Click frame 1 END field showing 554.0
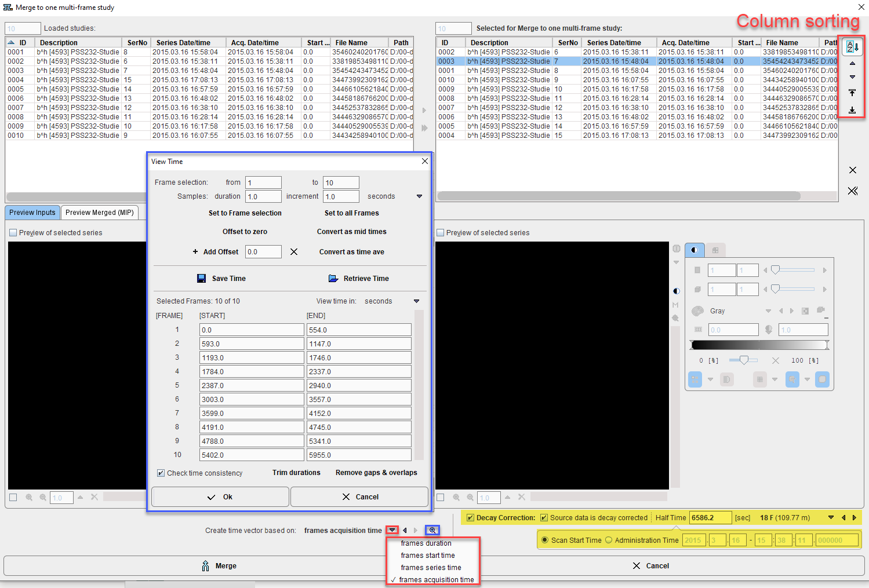 coord(359,330)
